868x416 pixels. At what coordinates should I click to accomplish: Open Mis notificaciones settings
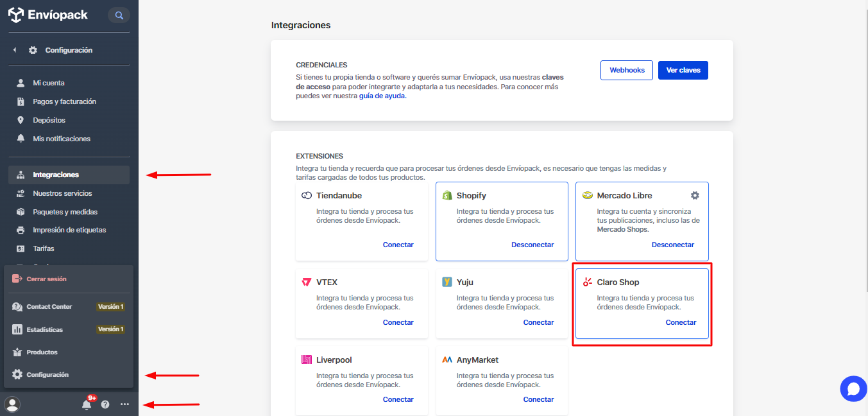pyautogui.click(x=62, y=139)
